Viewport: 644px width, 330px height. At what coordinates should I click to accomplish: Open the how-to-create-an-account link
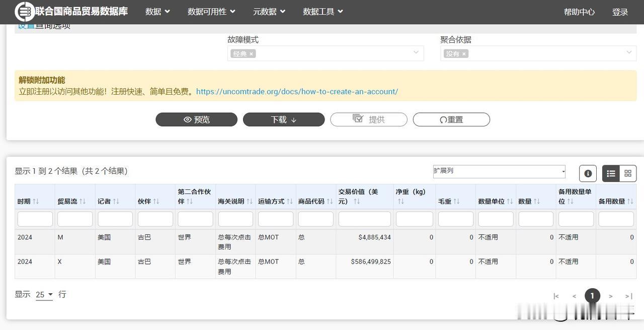(x=297, y=92)
